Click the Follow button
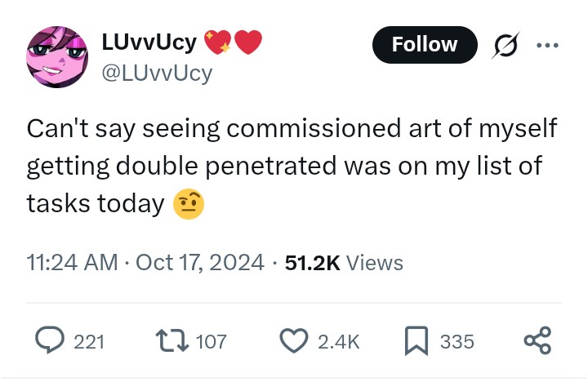Viewport: 588px width, 391px height. [425, 45]
